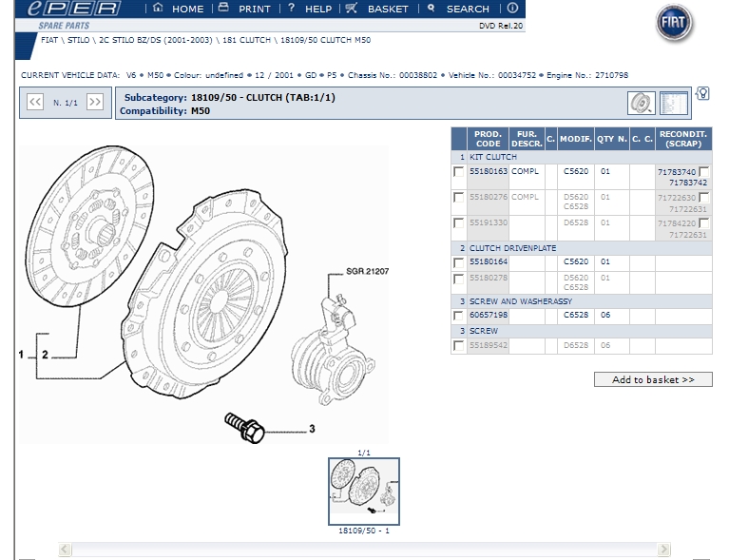729x560 pixels.
Task: Select the 18109/50 clutch drawing thumbnail
Action: [363, 490]
